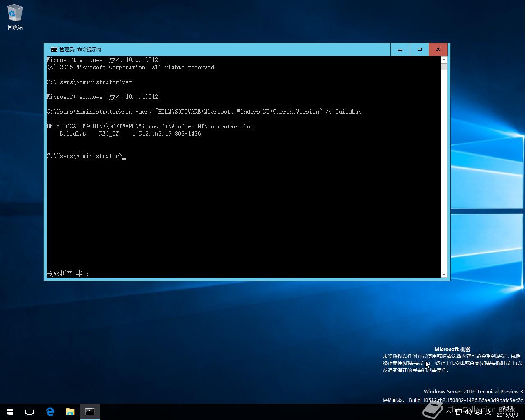
Task: Click the console scrollbar down arrow
Action: [x=444, y=274]
